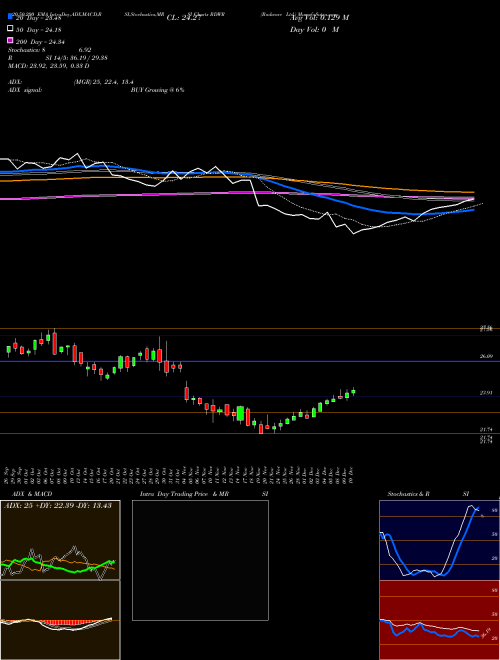
Task: Click the 'Stochastics & R' panel title
Action: tap(409, 494)
